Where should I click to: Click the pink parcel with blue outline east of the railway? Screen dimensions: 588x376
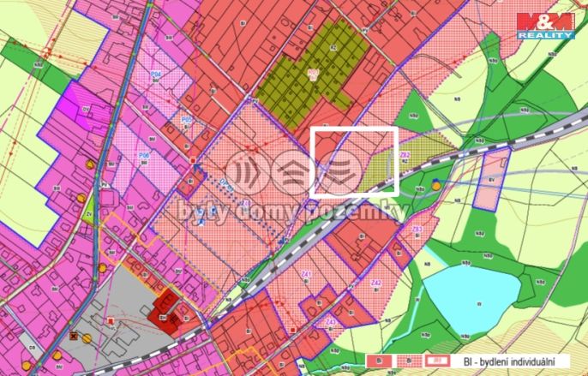[492, 180]
